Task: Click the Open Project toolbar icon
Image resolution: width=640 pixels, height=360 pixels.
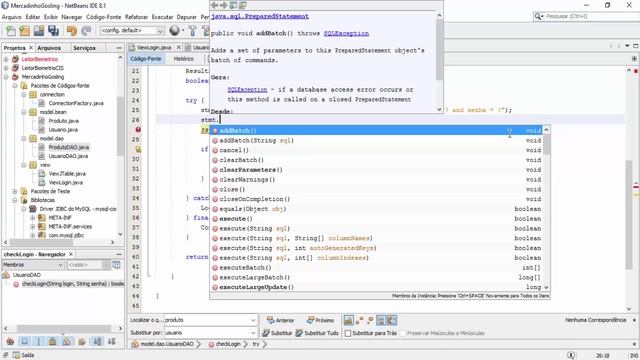Action: pos(39,31)
